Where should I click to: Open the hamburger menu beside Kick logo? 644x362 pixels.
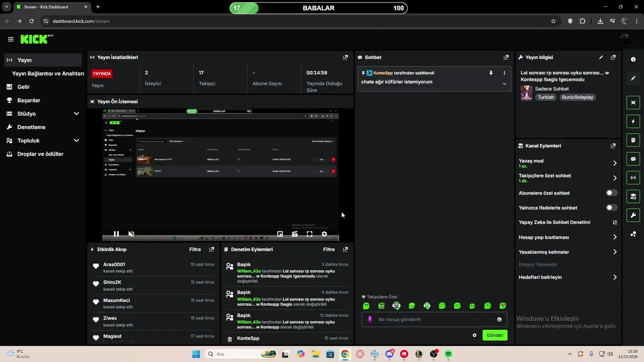tap(11, 39)
